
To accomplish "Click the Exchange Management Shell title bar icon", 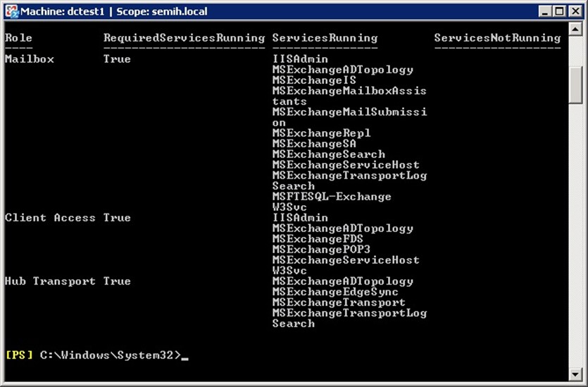I will (11, 11).
